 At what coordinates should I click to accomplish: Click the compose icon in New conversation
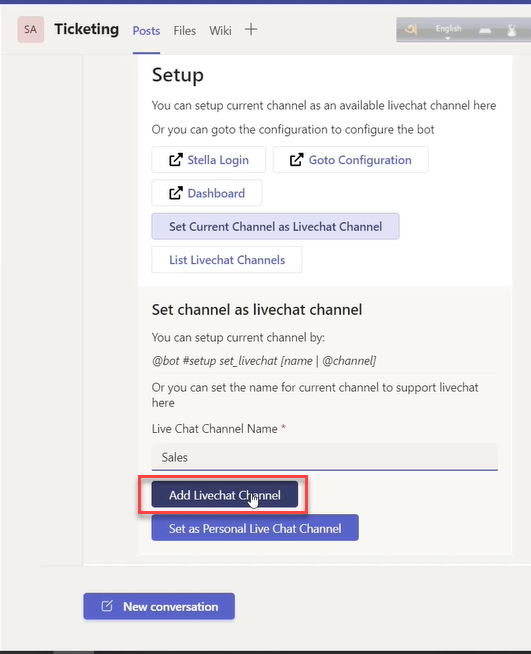(107, 606)
